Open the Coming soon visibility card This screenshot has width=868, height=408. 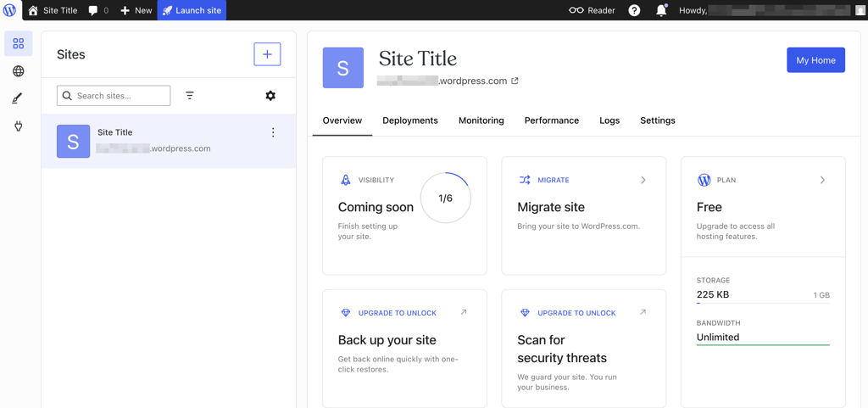point(404,215)
